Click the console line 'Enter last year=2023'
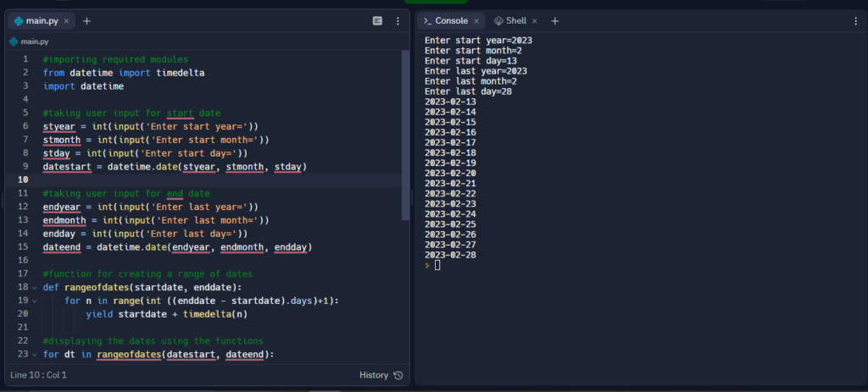868x392 pixels. [476, 71]
